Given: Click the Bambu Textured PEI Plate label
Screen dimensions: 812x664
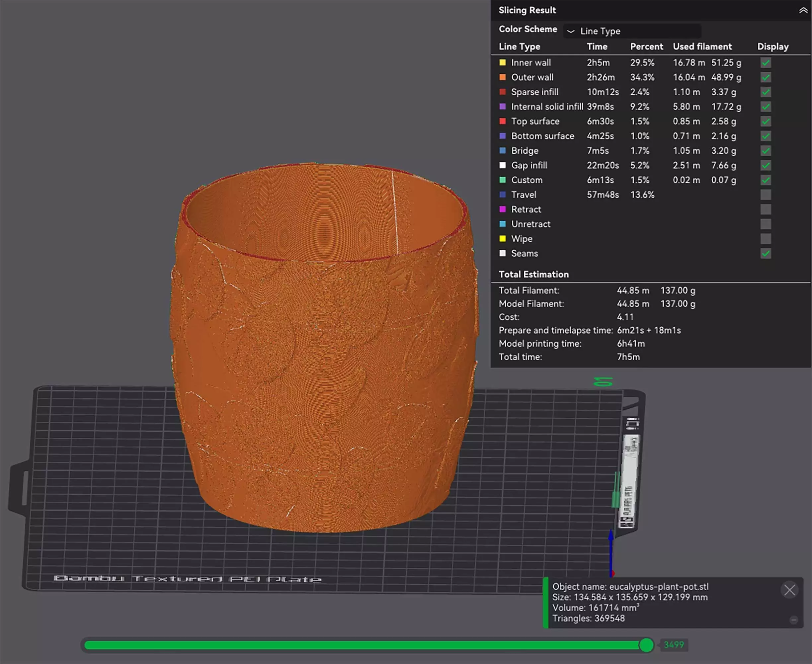Looking at the screenshot, I should click(188, 579).
